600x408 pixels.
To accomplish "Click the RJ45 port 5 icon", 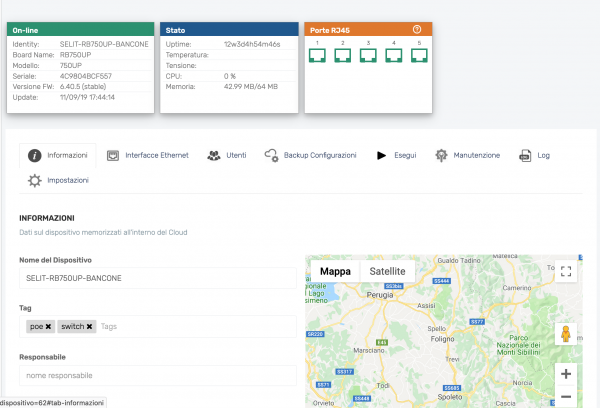I will [x=419, y=55].
